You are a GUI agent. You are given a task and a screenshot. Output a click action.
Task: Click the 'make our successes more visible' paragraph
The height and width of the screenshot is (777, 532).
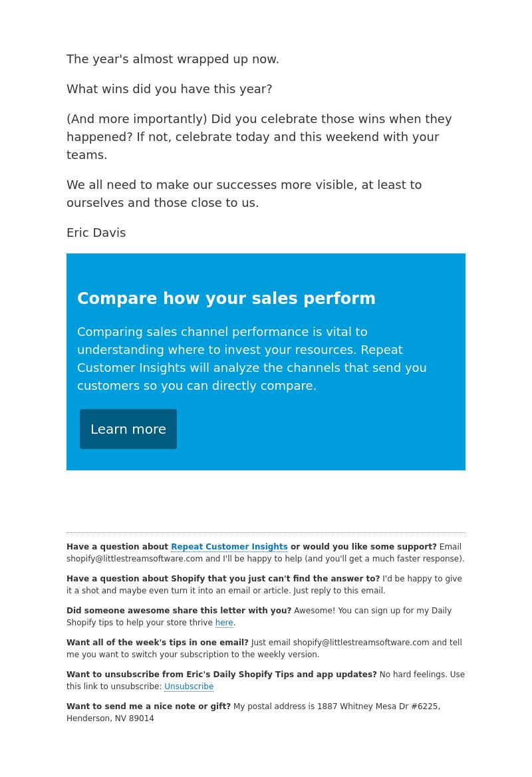[x=244, y=194]
